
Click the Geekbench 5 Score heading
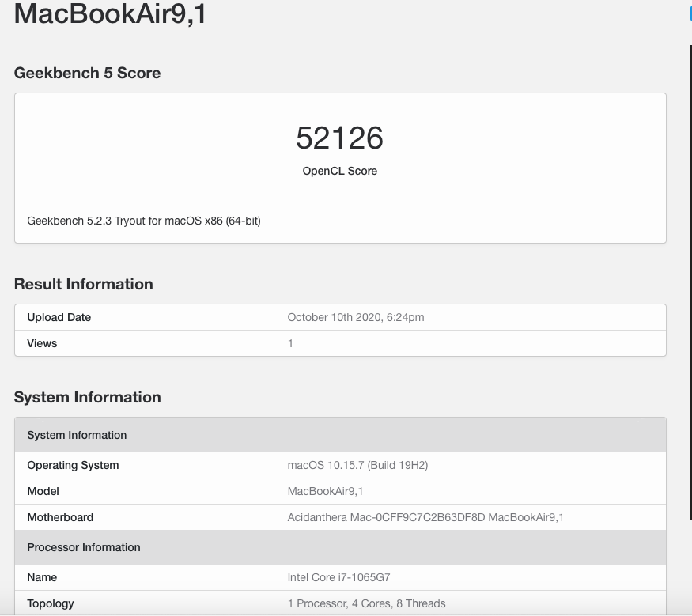click(87, 73)
